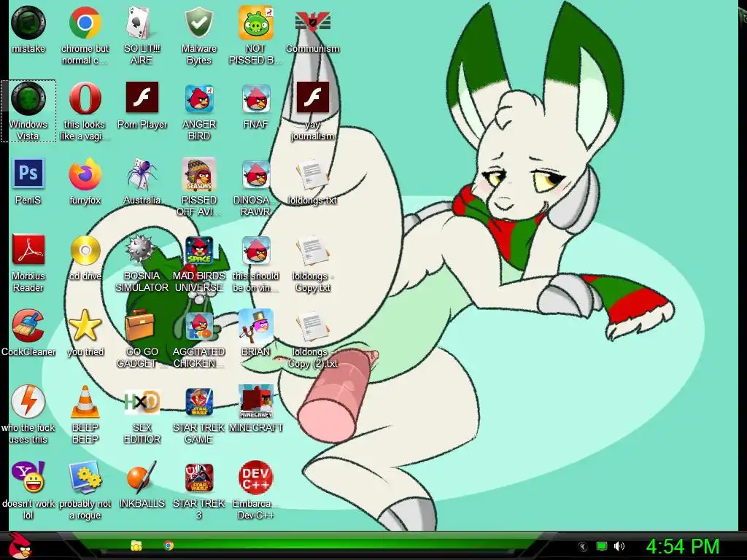
Task: Open the 'BRIAN' slingshot bird icon
Action: (x=256, y=326)
